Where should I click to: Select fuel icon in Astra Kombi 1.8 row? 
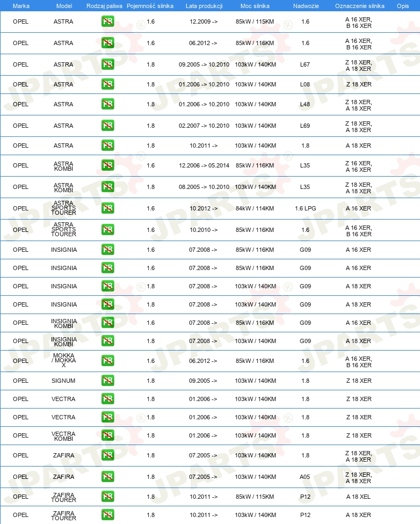coord(107,186)
